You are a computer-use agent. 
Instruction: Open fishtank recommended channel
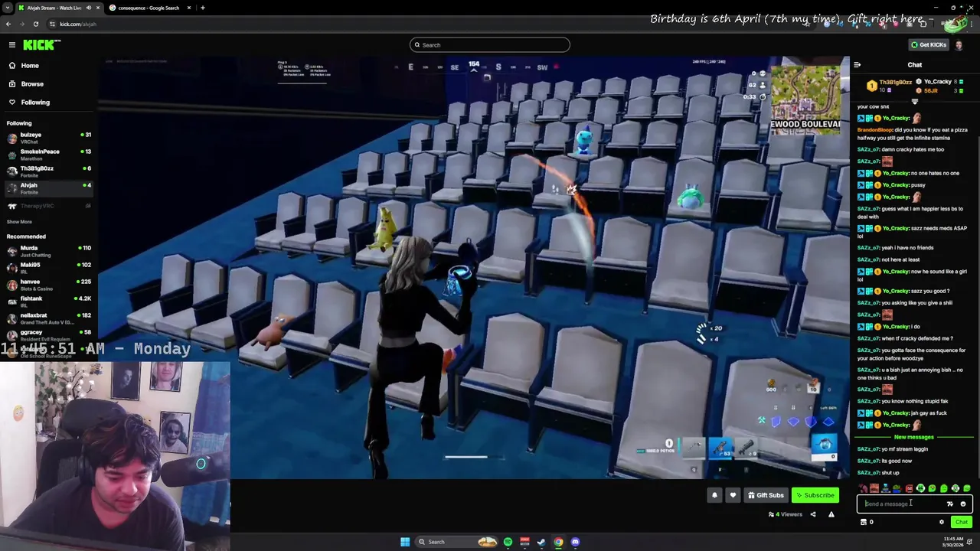(48, 302)
